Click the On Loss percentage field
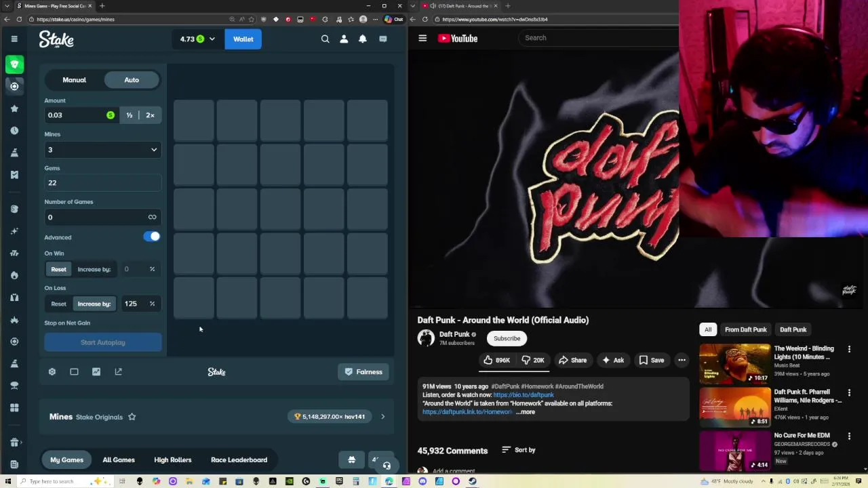868x488 pixels. [140, 304]
